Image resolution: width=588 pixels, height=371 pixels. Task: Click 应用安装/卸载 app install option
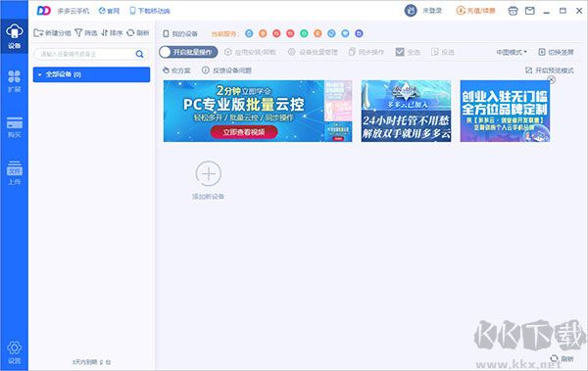(250, 52)
